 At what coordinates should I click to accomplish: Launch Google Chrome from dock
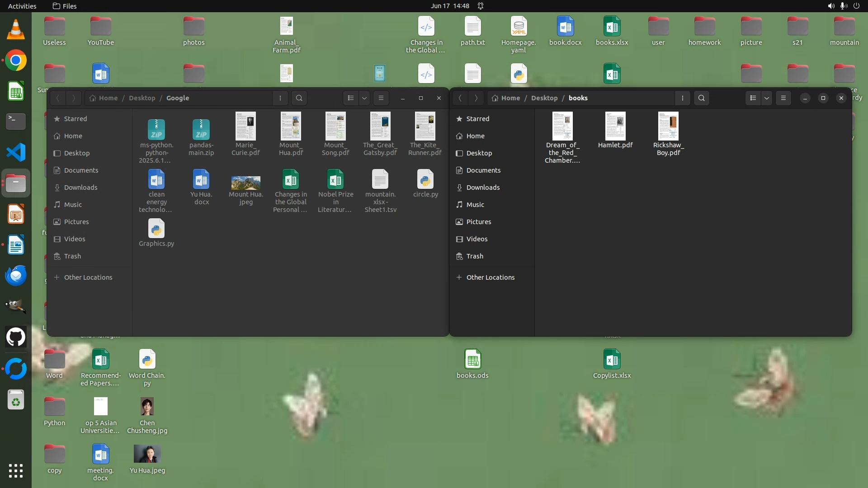pyautogui.click(x=16, y=61)
